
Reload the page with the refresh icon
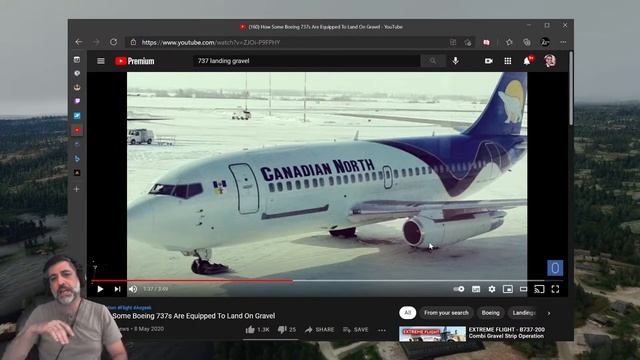(113, 42)
